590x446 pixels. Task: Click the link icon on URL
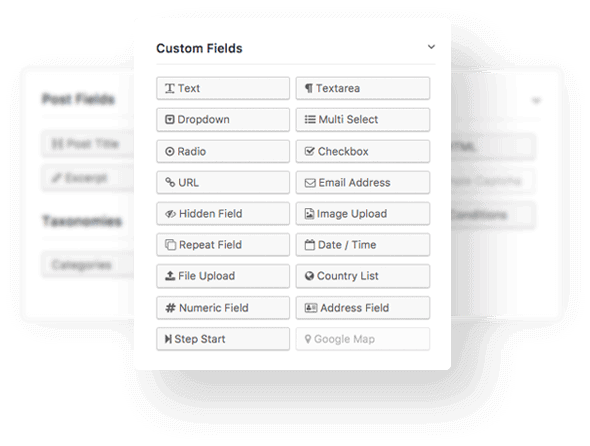click(x=170, y=182)
